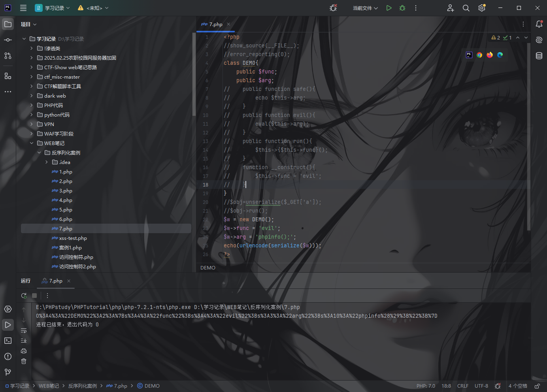547x392 pixels.
Task: Open the Notifications bell
Action: (x=539, y=24)
